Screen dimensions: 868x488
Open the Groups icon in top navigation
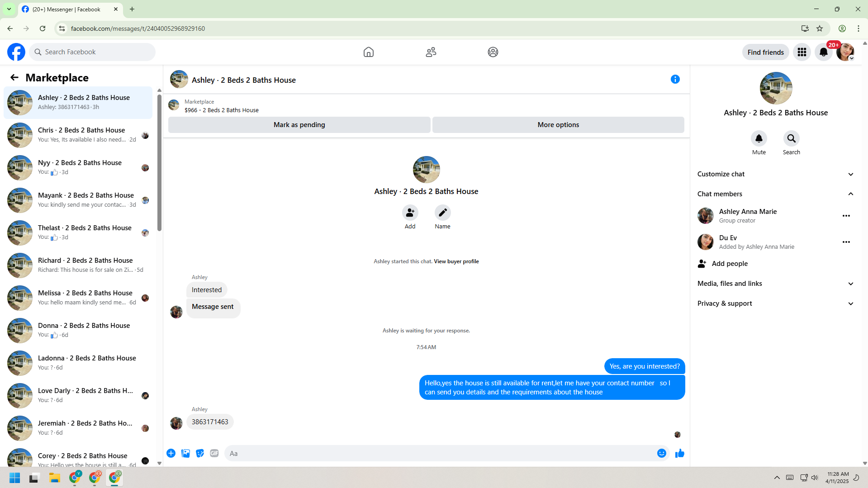(x=493, y=52)
